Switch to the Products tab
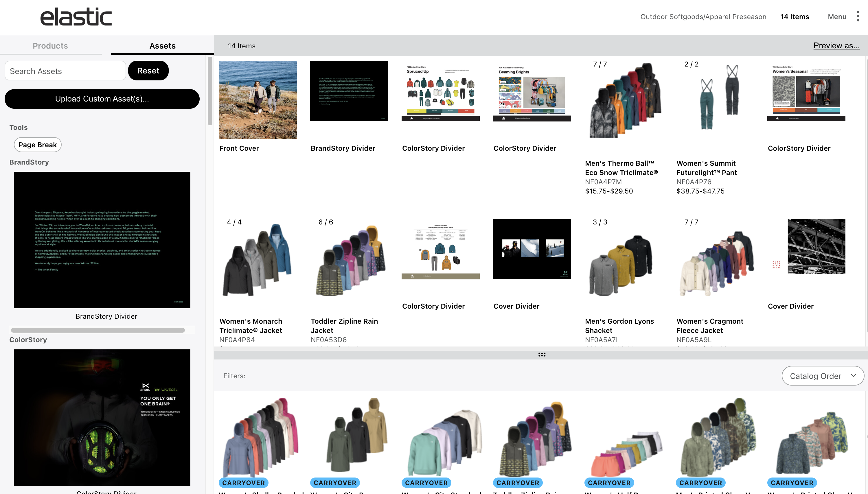This screenshot has height=494, width=868. (50, 46)
